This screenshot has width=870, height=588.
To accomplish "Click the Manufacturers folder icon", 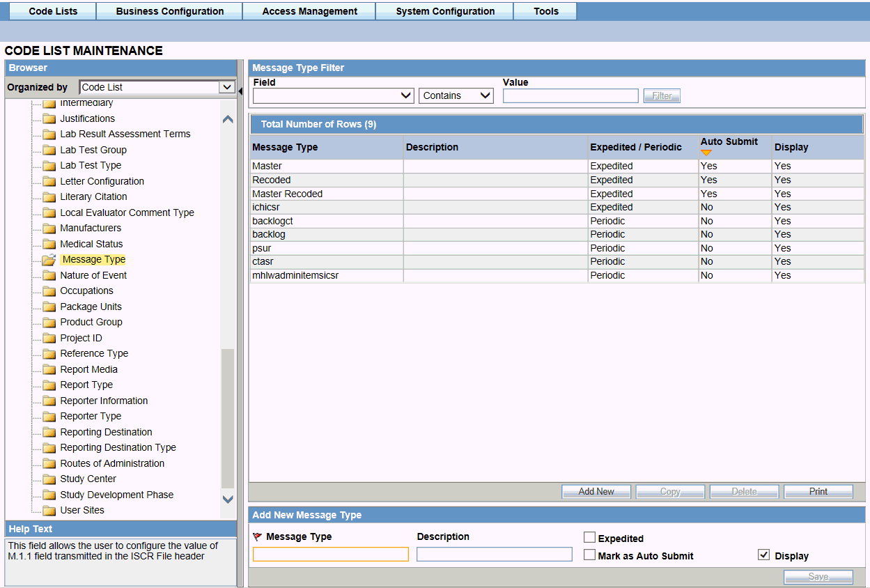I will (x=49, y=229).
